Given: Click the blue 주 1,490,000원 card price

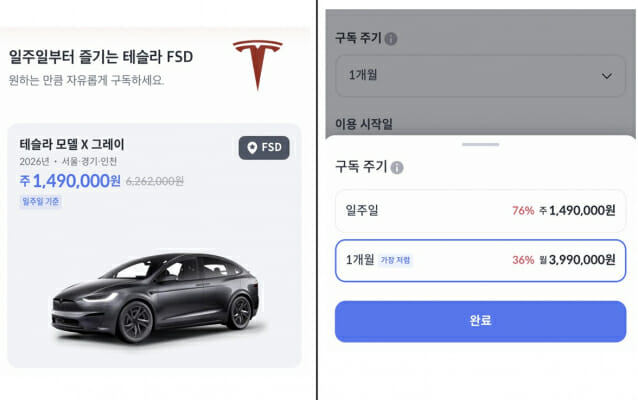Looking at the screenshot, I should coord(70,181).
